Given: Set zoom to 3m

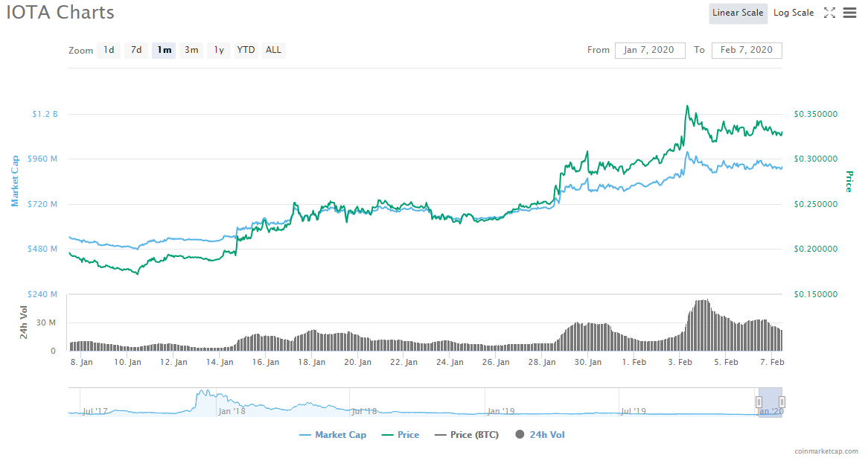Looking at the screenshot, I should tap(191, 50).
